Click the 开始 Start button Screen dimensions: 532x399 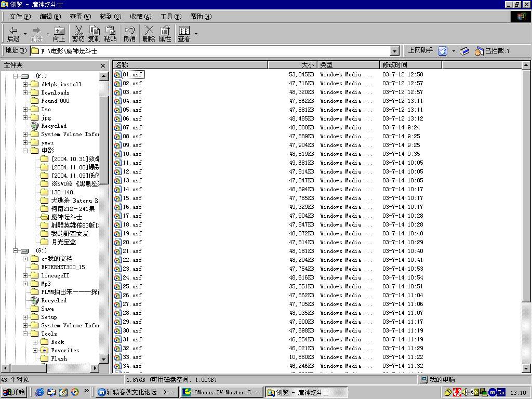[x=14, y=392]
